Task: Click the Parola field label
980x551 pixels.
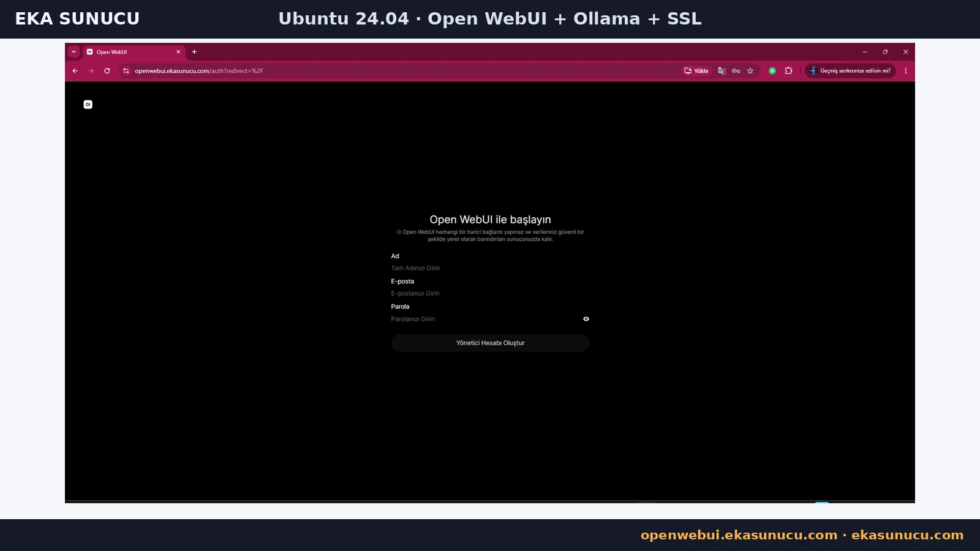Action: point(400,307)
